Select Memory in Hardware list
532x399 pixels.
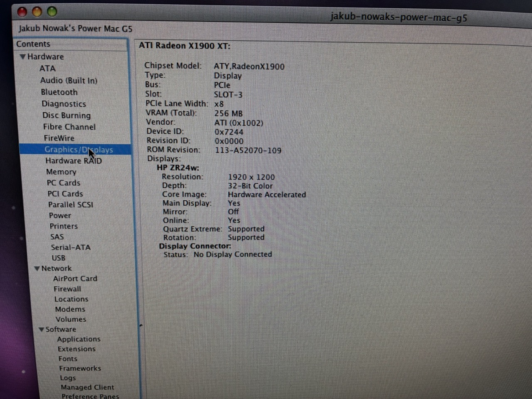(61, 172)
